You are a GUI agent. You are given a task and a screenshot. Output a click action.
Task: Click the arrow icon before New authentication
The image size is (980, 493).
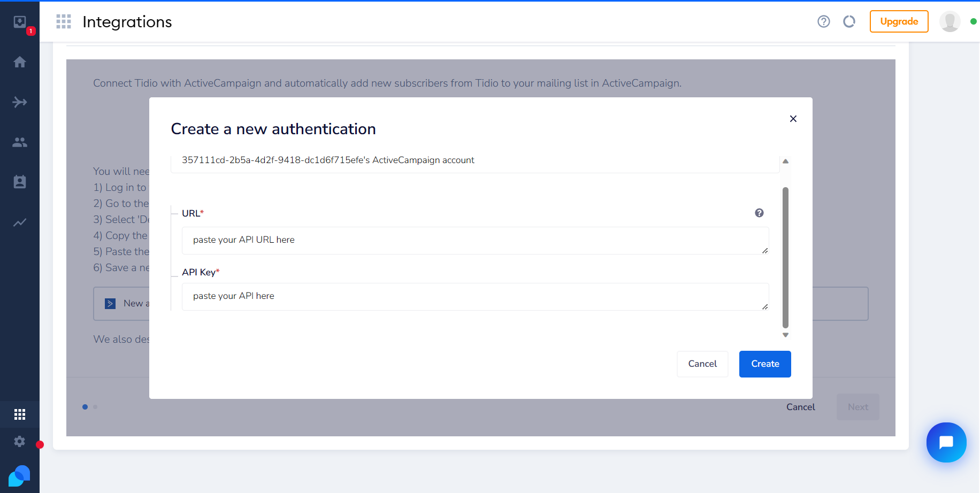point(110,304)
